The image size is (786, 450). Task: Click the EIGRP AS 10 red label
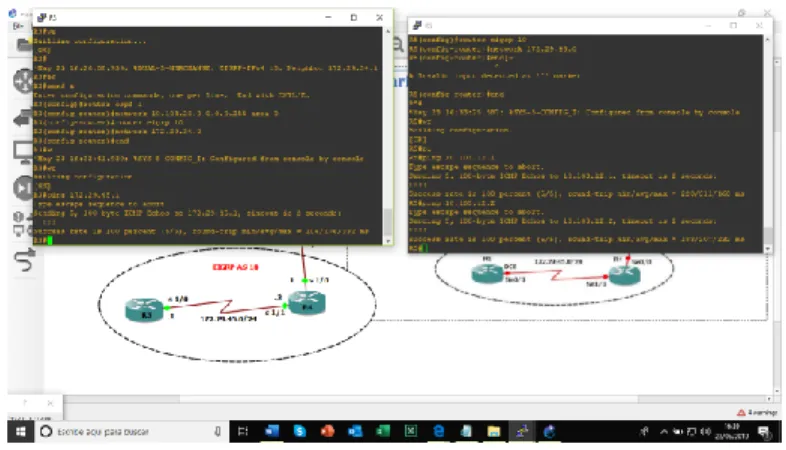coord(236,267)
